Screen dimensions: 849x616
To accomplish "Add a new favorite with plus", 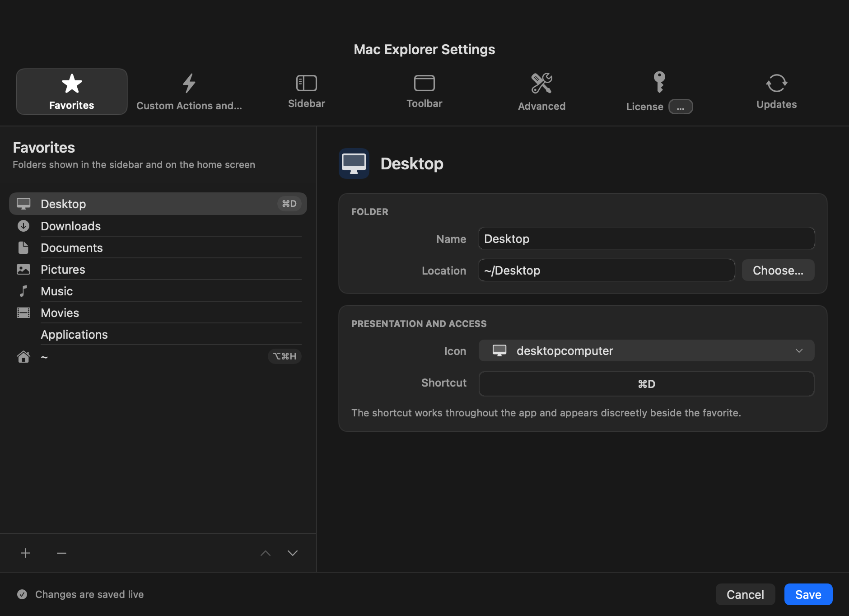I will click(26, 553).
